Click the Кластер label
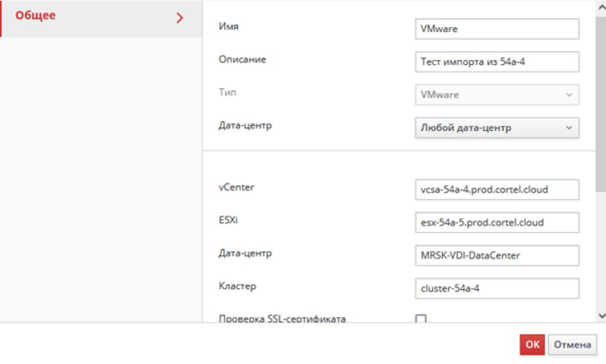Screen dimensions: 606x364 pyautogui.click(x=237, y=286)
